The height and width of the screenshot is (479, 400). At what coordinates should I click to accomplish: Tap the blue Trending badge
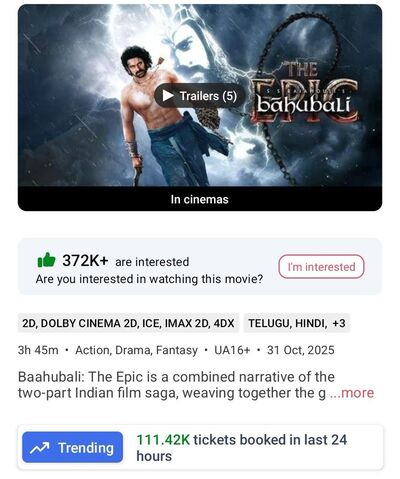click(73, 447)
